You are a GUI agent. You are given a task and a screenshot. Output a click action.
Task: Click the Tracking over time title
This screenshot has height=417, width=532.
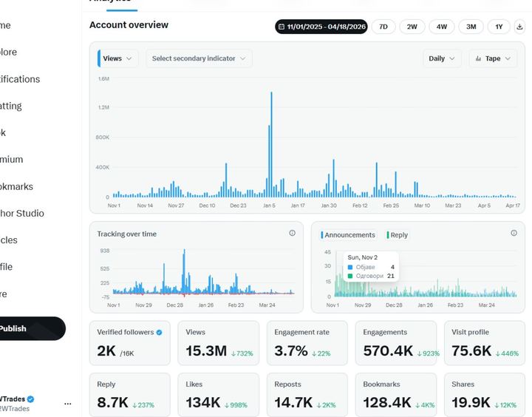pos(127,234)
